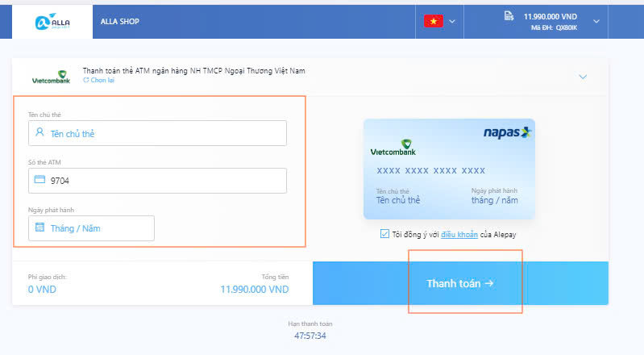Image resolution: width=644 pixels, height=355 pixels.
Task: Click the Vietnam flag language icon
Action: click(434, 21)
